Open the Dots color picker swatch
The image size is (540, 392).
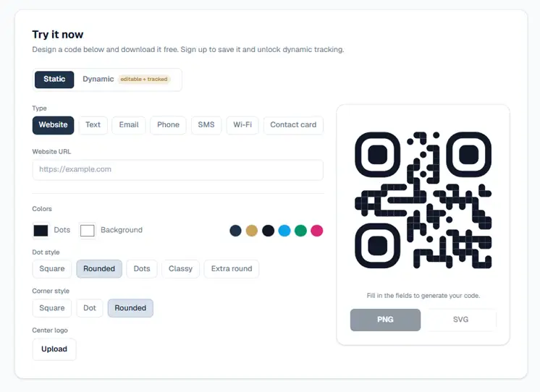pos(41,231)
